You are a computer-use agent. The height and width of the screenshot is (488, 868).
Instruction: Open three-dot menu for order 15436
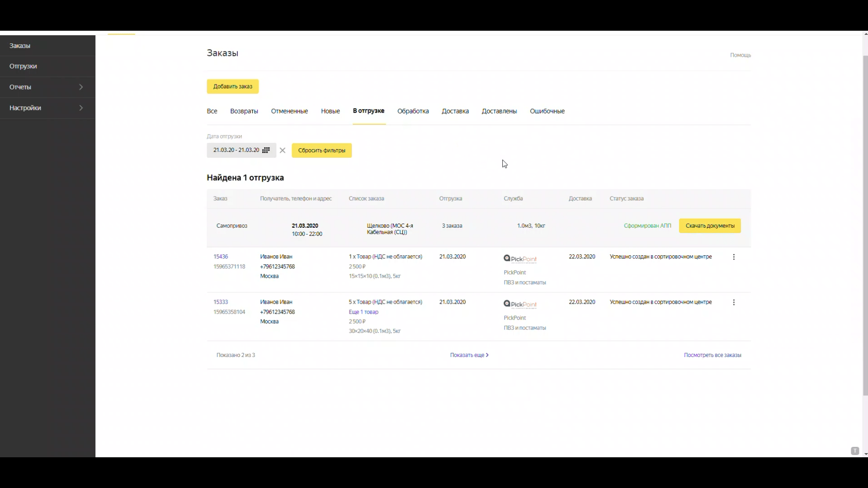[x=734, y=257]
